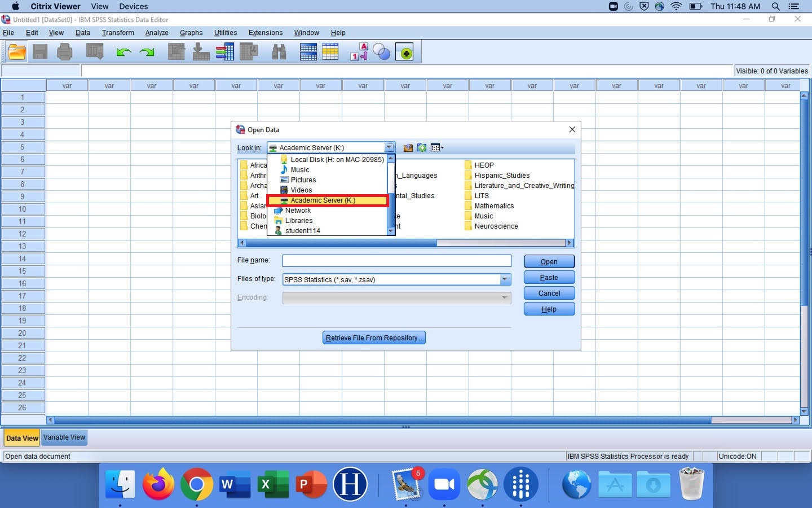Open Zoom from the dock
Viewport: 812px width, 508px height.
pyautogui.click(x=444, y=484)
